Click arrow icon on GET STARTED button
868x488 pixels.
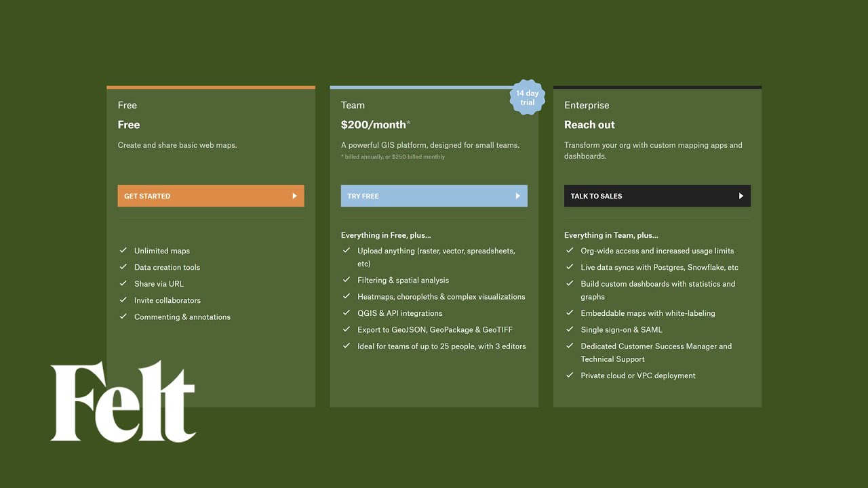[294, 196]
